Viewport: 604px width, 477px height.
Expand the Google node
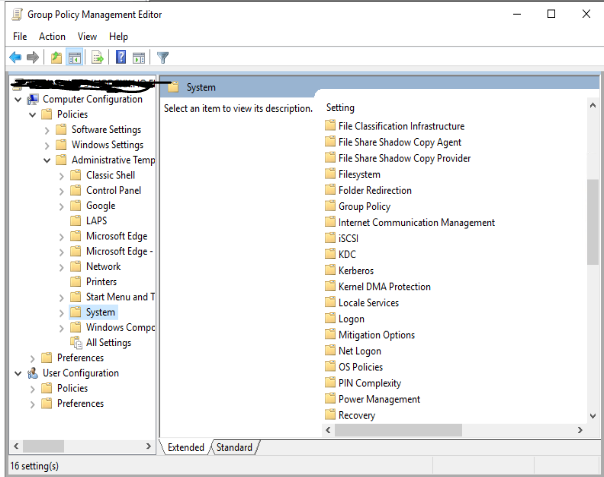click(x=62, y=206)
